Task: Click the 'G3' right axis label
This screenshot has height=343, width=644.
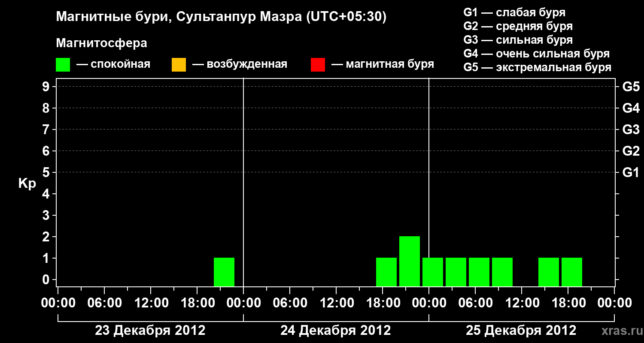Action: 631,130
